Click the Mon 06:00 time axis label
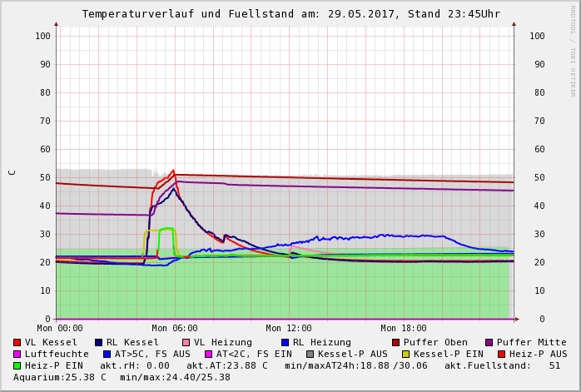Image resolution: width=581 pixels, height=392 pixels. pyautogui.click(x=175, y=328)
